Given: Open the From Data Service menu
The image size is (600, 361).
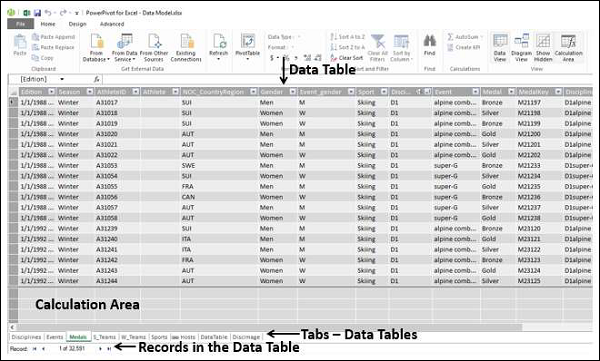Looking at the screenshot, I should (x=124, y=48).
